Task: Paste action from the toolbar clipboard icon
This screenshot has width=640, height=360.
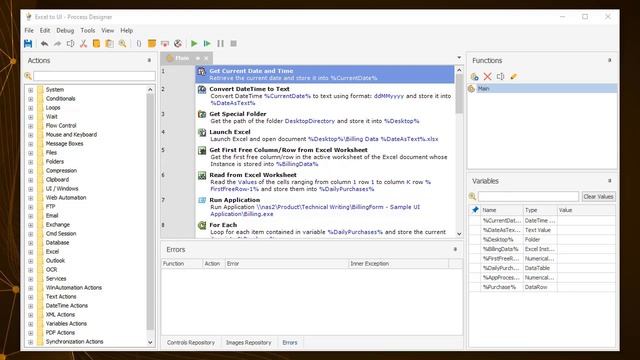Action: coord(109,44)
